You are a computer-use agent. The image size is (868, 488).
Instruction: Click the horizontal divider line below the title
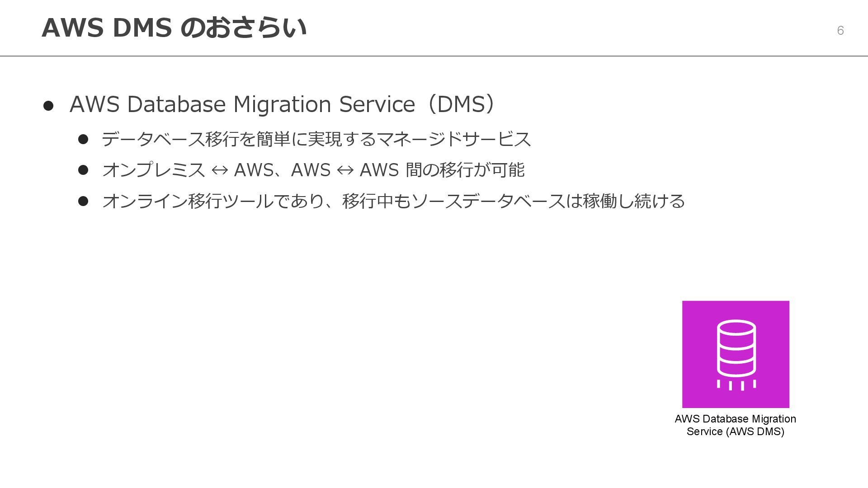(x=434, y=56)
